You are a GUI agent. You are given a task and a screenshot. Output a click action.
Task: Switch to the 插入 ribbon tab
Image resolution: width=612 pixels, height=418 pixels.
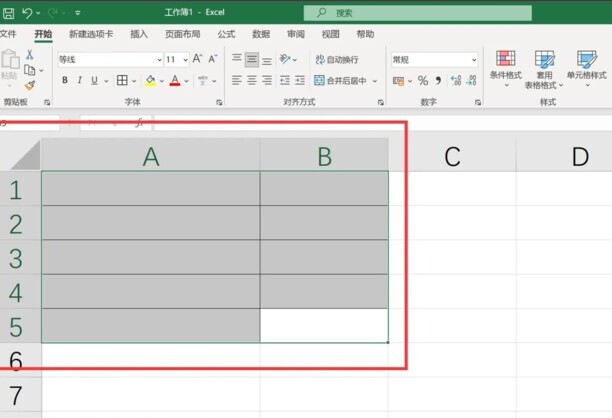pyautogui.click(x=139, y=34)
